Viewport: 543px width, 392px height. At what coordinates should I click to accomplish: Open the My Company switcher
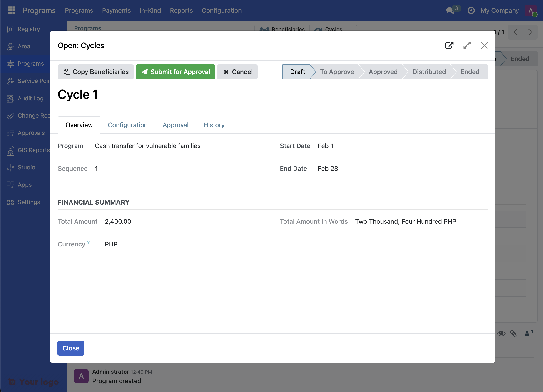pos(499,10)
